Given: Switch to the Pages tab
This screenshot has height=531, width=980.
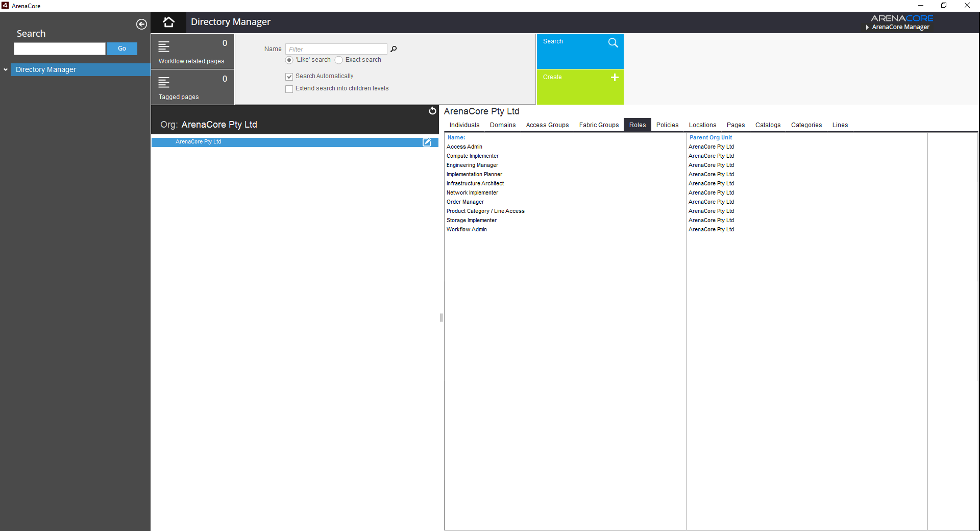Looking at the screenshot, I should [736, 125].
